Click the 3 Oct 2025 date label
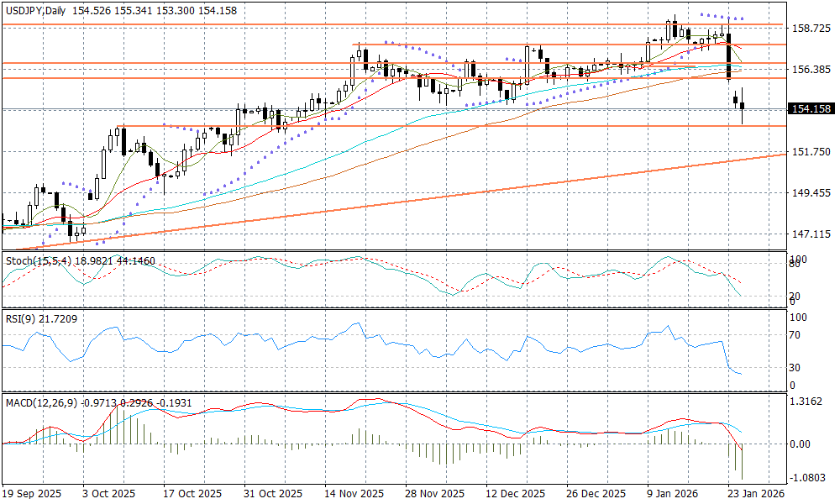The width and height of the screenshot is (840, 504). tap(108, 494)
